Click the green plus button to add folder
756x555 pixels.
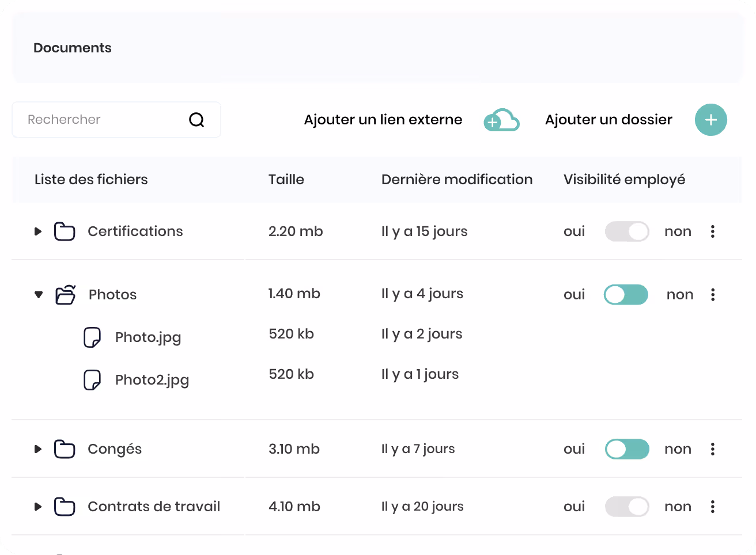pos(711,120)
